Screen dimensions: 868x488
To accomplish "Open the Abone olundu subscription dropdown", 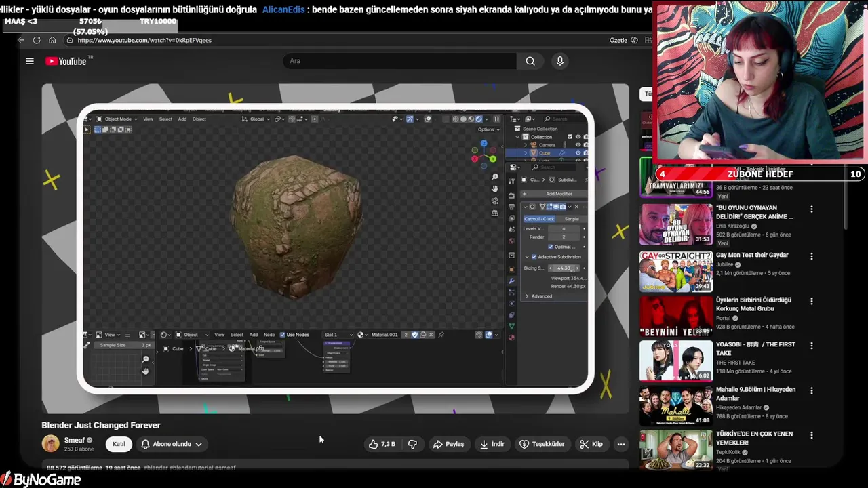I will pyautogui.click(x=172, y=444).
